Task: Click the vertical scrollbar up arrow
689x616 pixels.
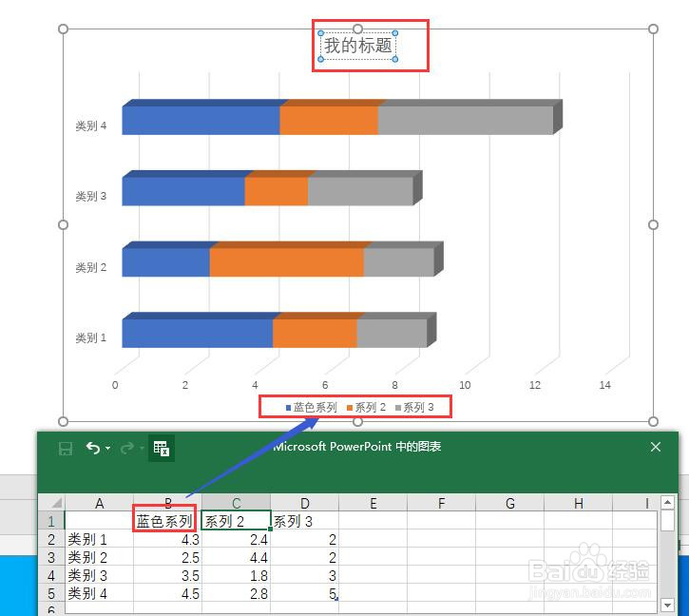Action: click(x=667, y=502)
